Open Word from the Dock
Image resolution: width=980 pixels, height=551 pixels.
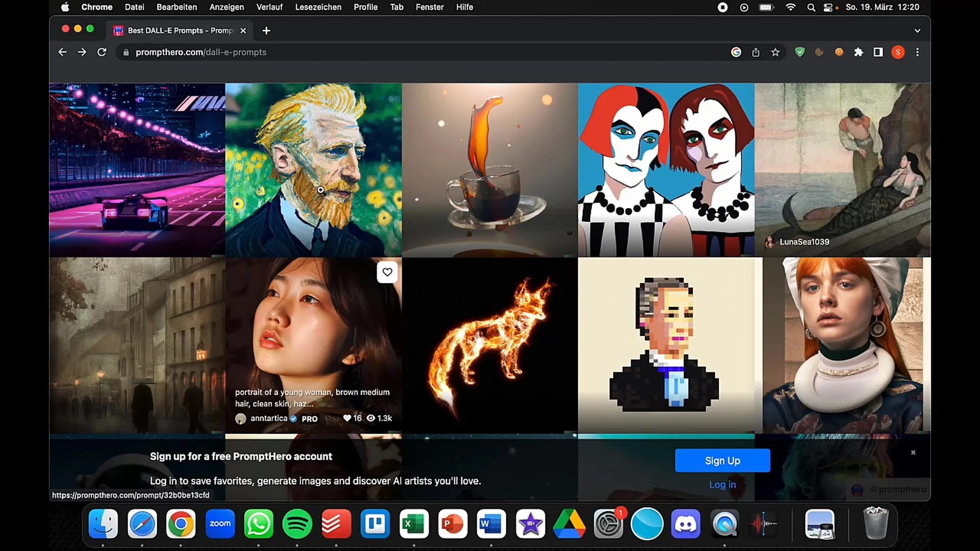click(492, 524)
